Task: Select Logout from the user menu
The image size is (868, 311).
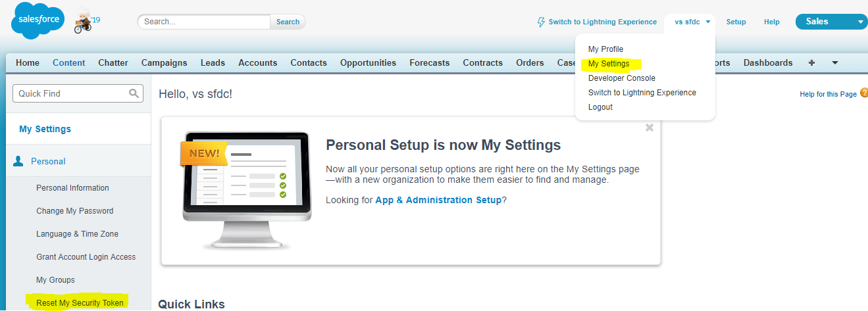Action: click(600, 107)
